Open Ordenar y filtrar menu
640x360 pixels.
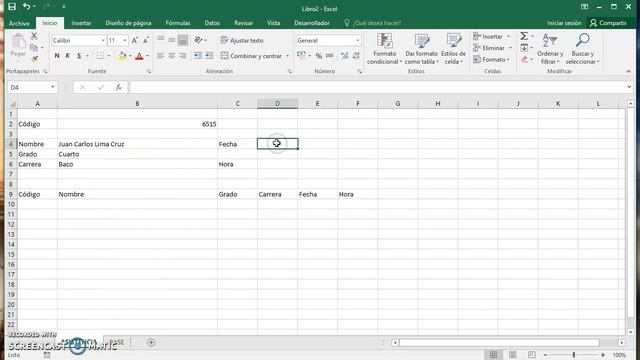click(550, 49)
